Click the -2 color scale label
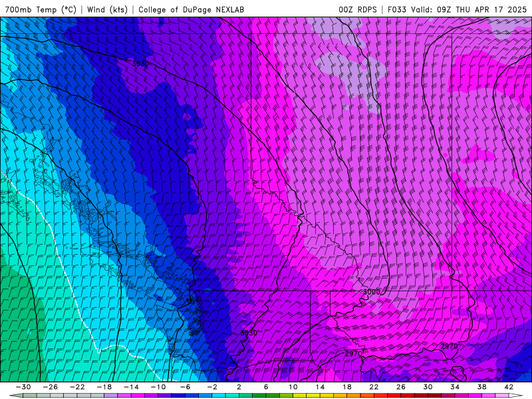 (x=212, y=387)
